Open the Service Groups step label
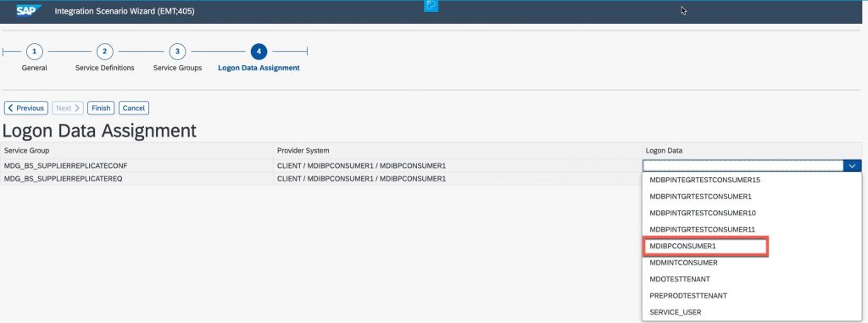The height and width of the screenshot is (323, 868). [177, 68]
